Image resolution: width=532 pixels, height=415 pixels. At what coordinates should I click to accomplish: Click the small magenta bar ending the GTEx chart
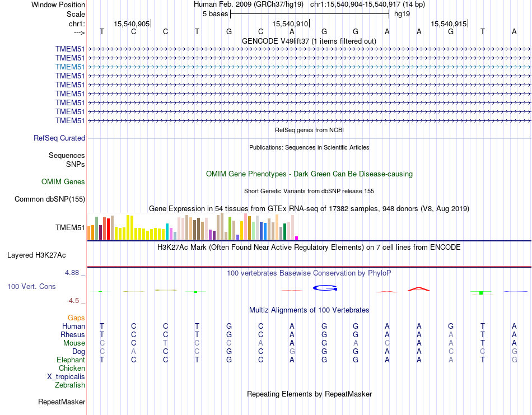[297, 238]
